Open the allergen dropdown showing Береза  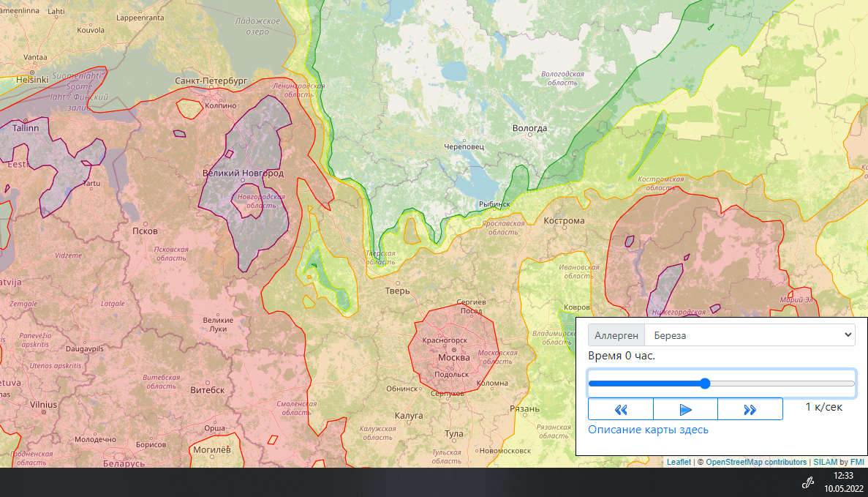click(x=750, y=335)
